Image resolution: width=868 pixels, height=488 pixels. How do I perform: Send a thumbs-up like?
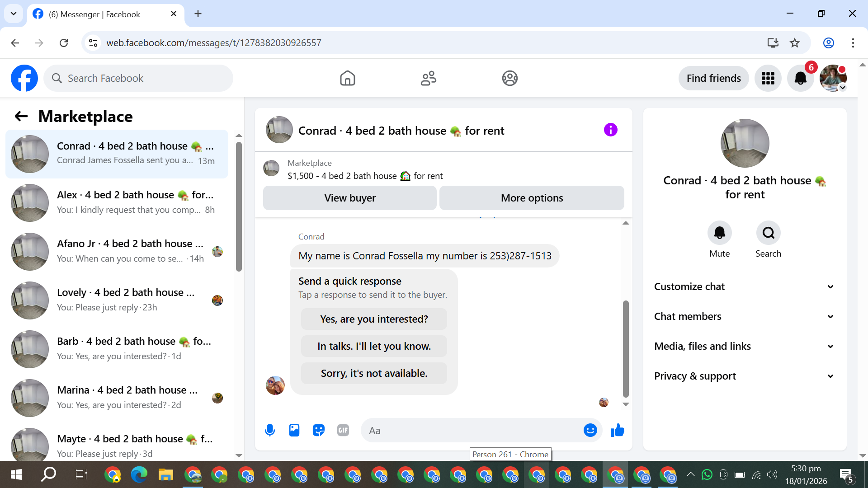[x=617, y=430]
